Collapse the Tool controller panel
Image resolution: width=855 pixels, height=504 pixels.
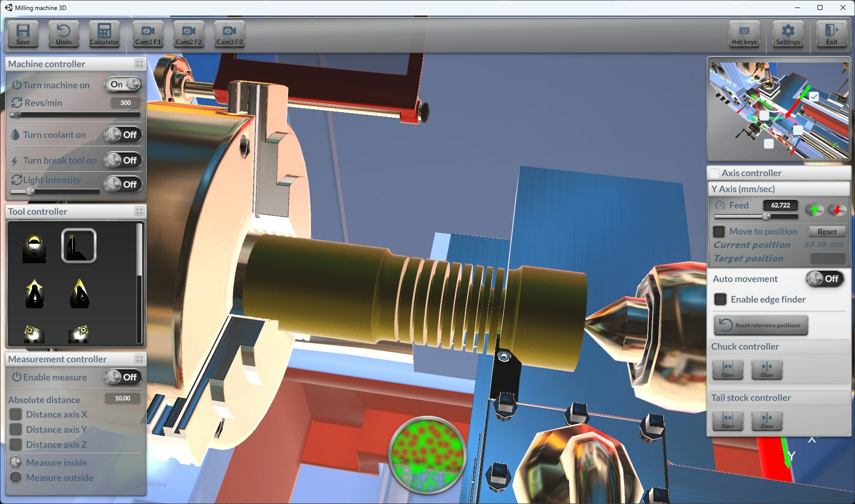coord(139,211)
